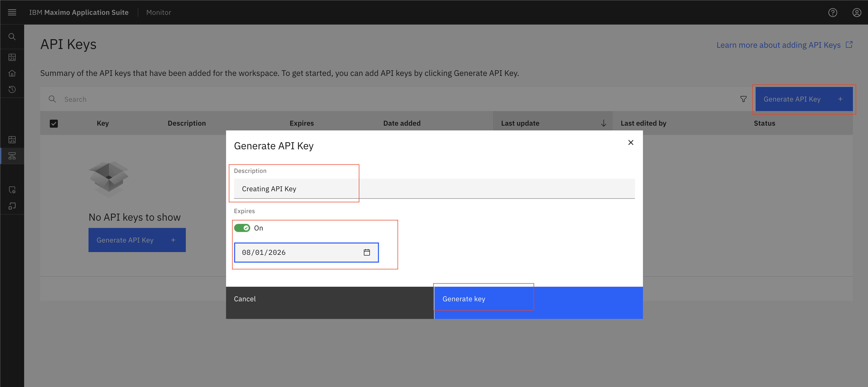Open the recent history sidebar icon
This screenshot has width=868, height=387.
(x=12, y=89)
